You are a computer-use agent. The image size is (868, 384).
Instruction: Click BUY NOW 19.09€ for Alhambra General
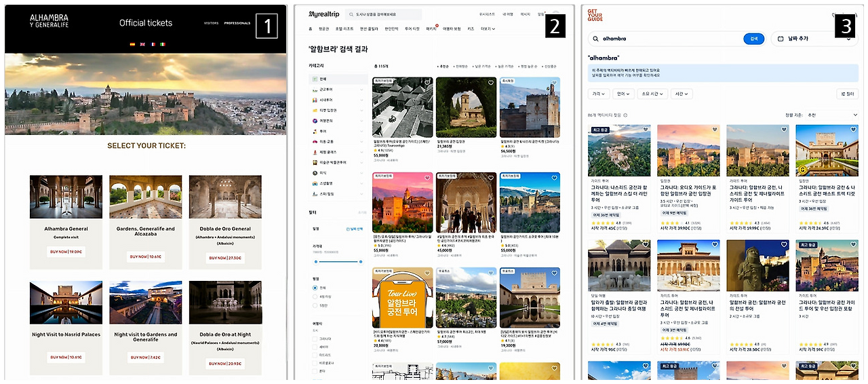click(66, 251)
